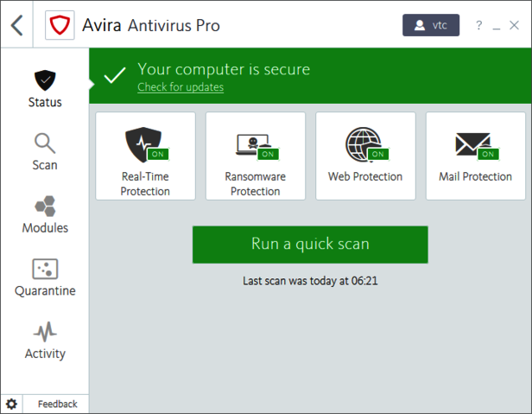Click the Feedback button

(57, 404)
